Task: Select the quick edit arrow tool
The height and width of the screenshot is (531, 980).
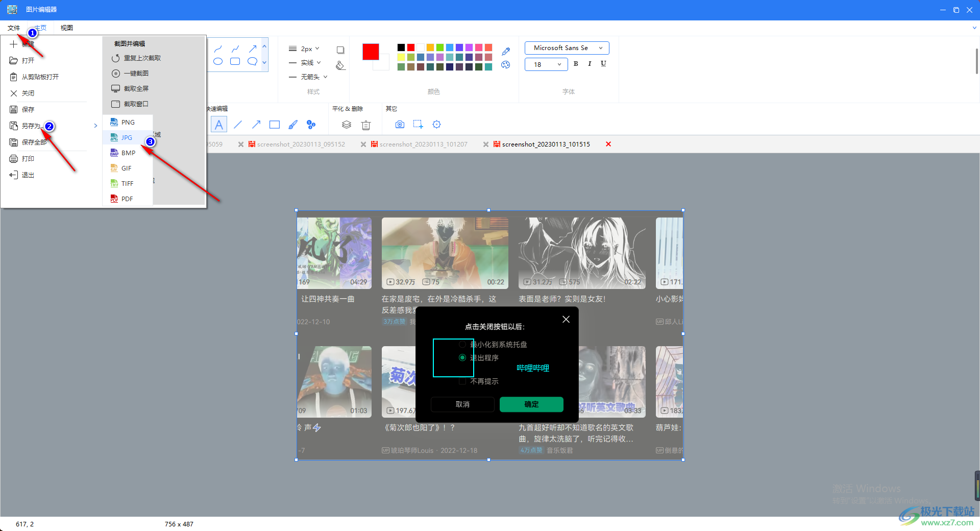Action: 256,125
